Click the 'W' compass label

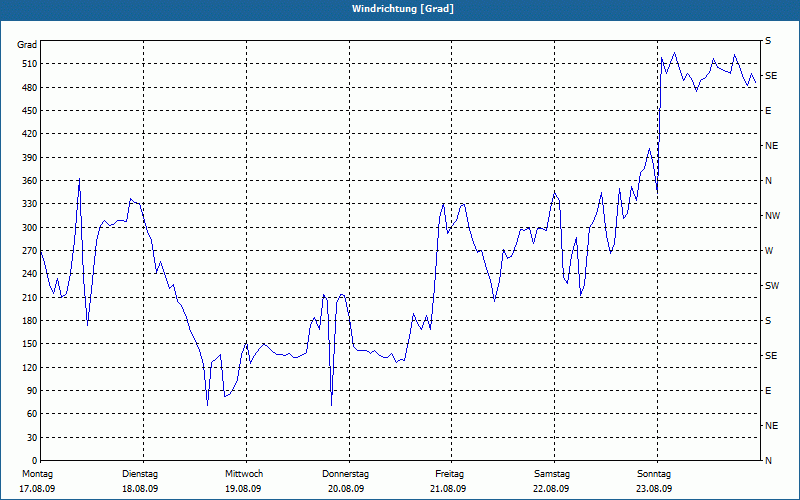[769, 251]
